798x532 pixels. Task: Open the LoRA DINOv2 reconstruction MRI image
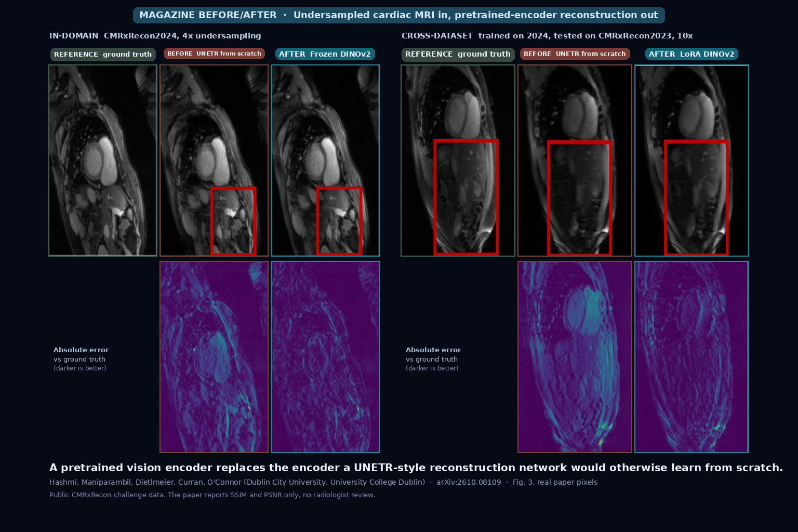point(691,161)
